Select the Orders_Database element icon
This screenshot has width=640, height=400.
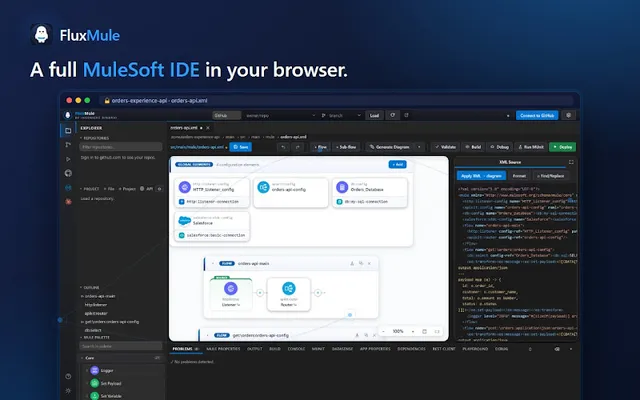click(x=342, y=187)
